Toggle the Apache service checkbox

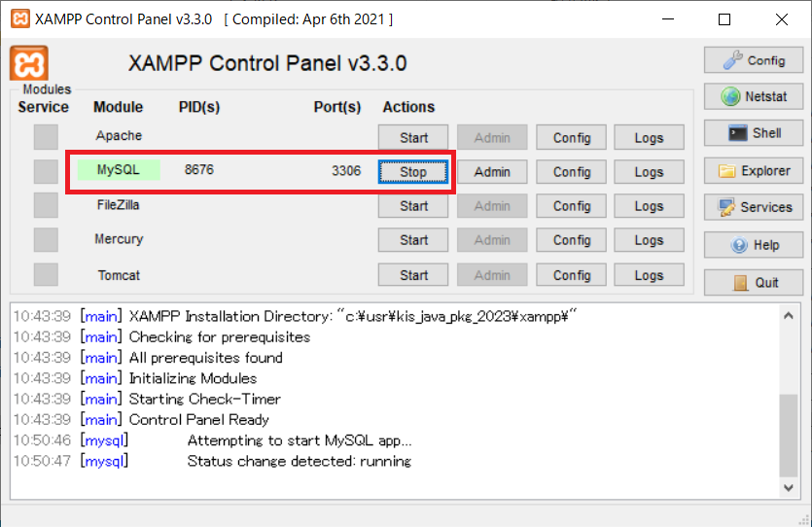[46, 137]
